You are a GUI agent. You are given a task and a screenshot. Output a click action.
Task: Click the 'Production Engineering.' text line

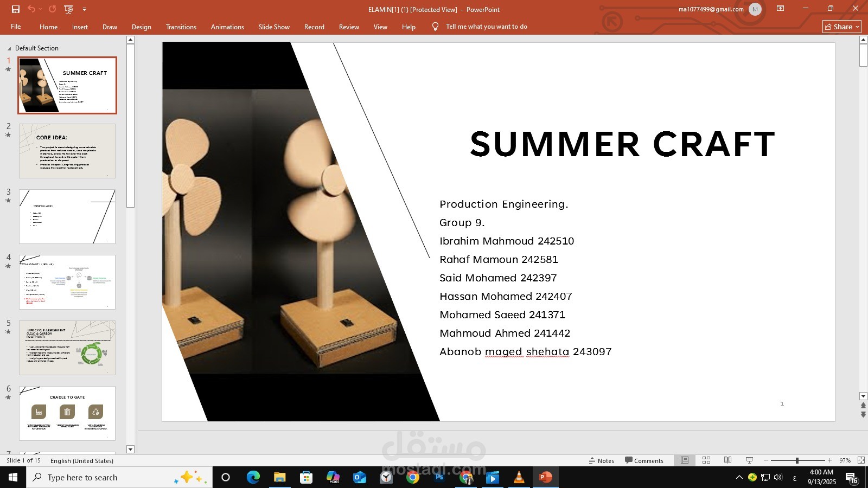coord(504,204)
